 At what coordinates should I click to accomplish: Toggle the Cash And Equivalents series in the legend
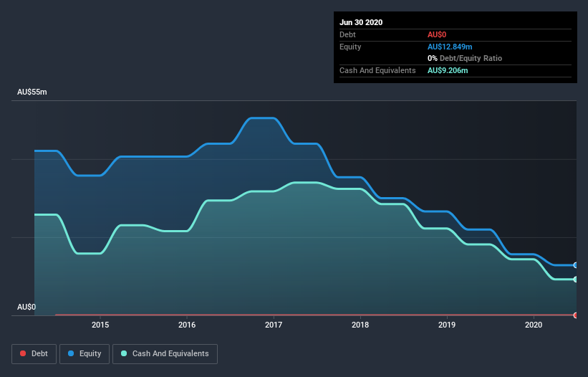[x=165, y=354]
